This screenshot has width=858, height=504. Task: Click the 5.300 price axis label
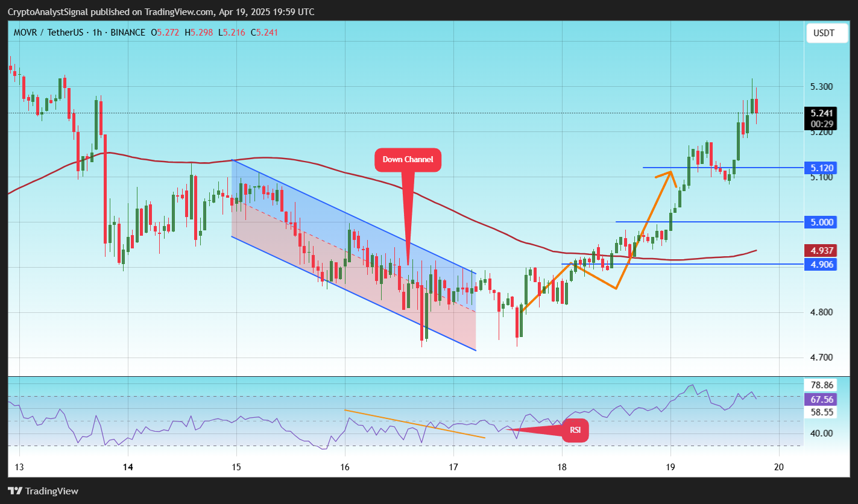click(822, 87)
